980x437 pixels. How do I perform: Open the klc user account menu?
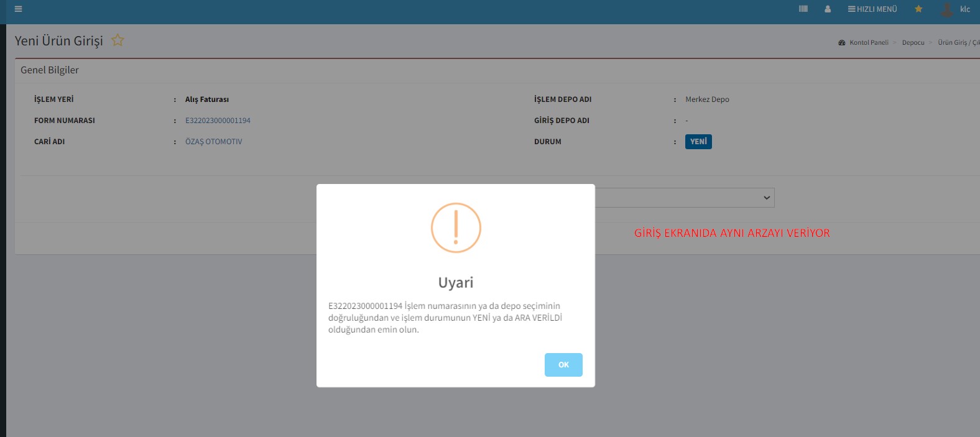[x=964, y=9]
